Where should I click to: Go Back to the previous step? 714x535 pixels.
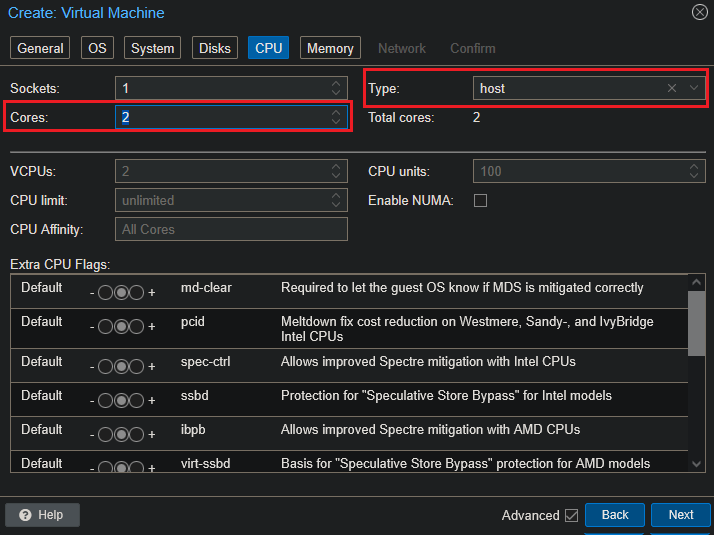(615, 515)
